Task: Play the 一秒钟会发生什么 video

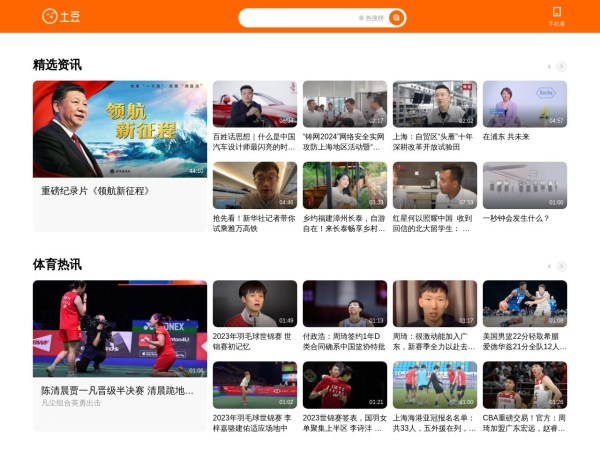Action: click(x=524, y=185)
